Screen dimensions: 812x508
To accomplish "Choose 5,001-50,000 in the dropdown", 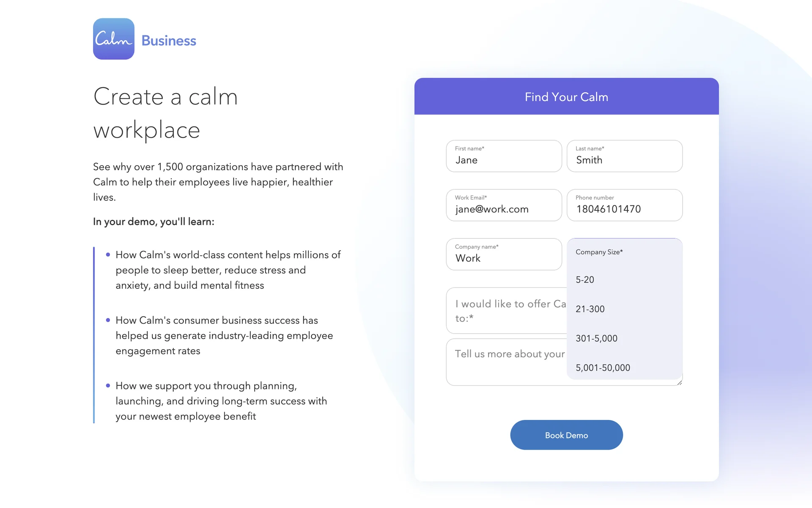I will (603, 368).
